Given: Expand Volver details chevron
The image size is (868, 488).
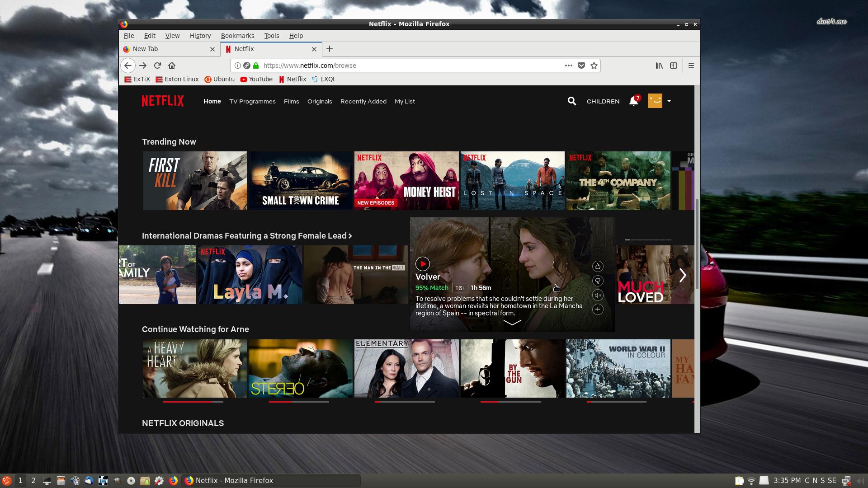Looking at the screenshot, I should [512, 323].
